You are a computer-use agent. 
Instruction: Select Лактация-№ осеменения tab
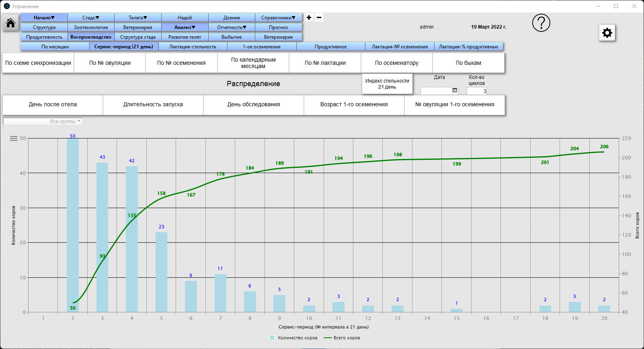400,47
